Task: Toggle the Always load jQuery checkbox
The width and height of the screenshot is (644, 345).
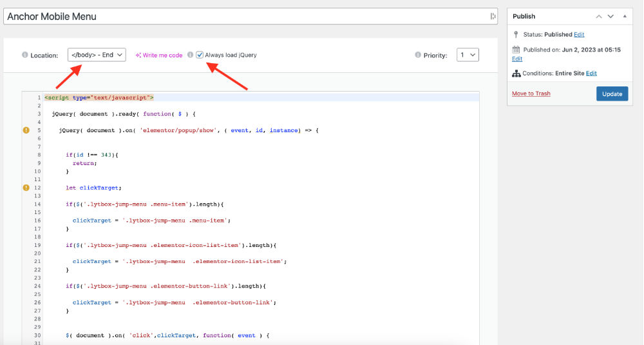Action: click(x=200, y=55)
